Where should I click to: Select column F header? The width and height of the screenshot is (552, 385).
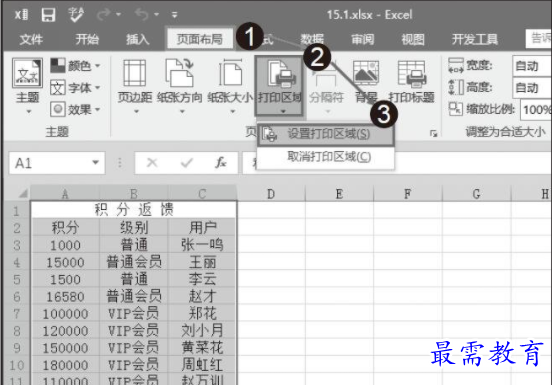(x=407, y=194)
